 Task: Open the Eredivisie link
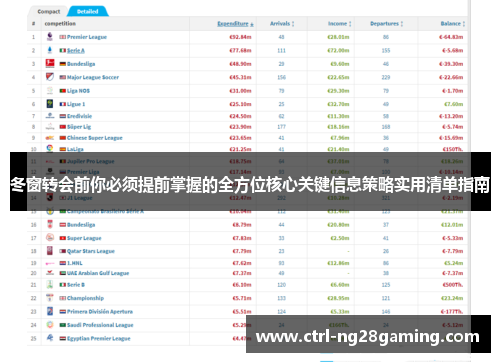pyautogui.click(x=79, y=116)
